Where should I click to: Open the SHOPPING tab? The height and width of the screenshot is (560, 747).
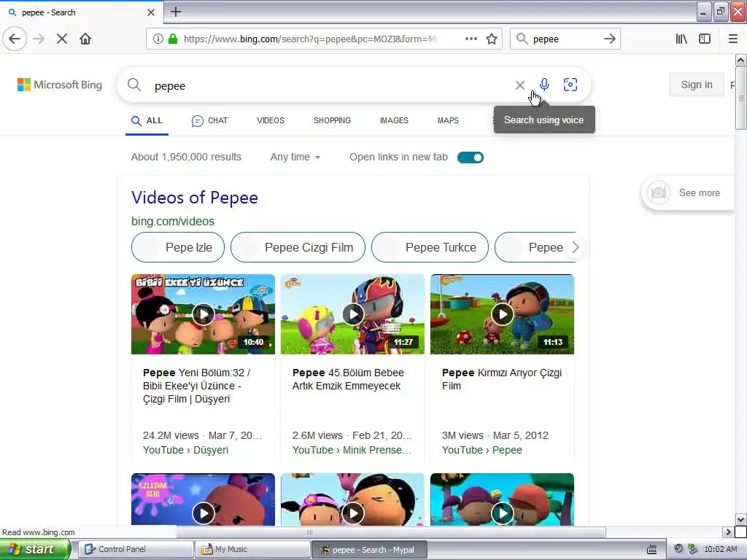click(x=332, y=120)
